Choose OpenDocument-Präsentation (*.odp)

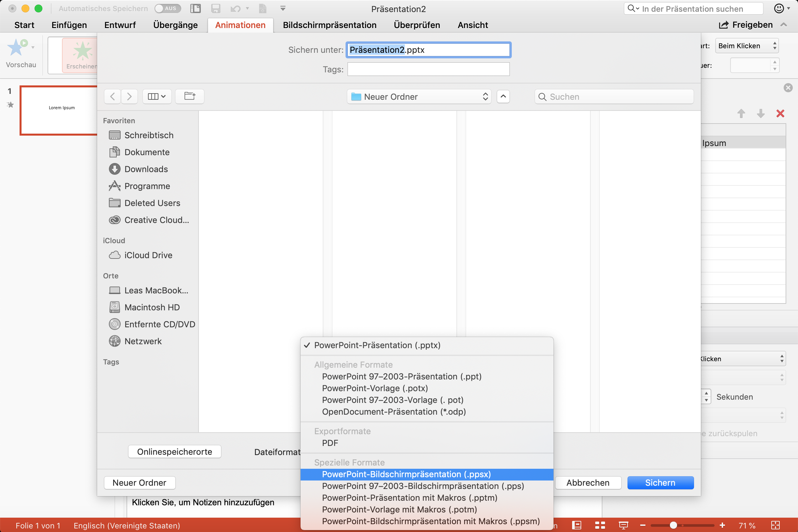point(427,412)
